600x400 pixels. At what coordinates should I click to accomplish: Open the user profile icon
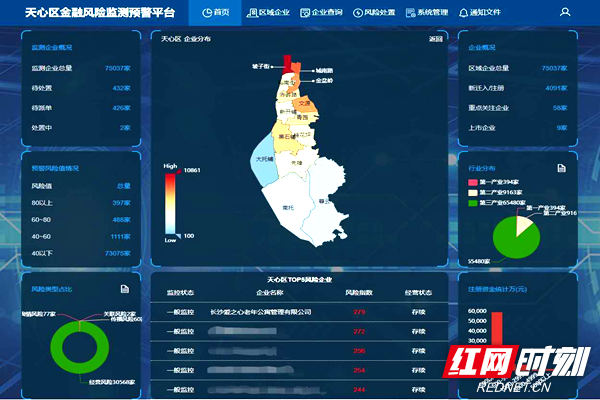click(565, 13)
